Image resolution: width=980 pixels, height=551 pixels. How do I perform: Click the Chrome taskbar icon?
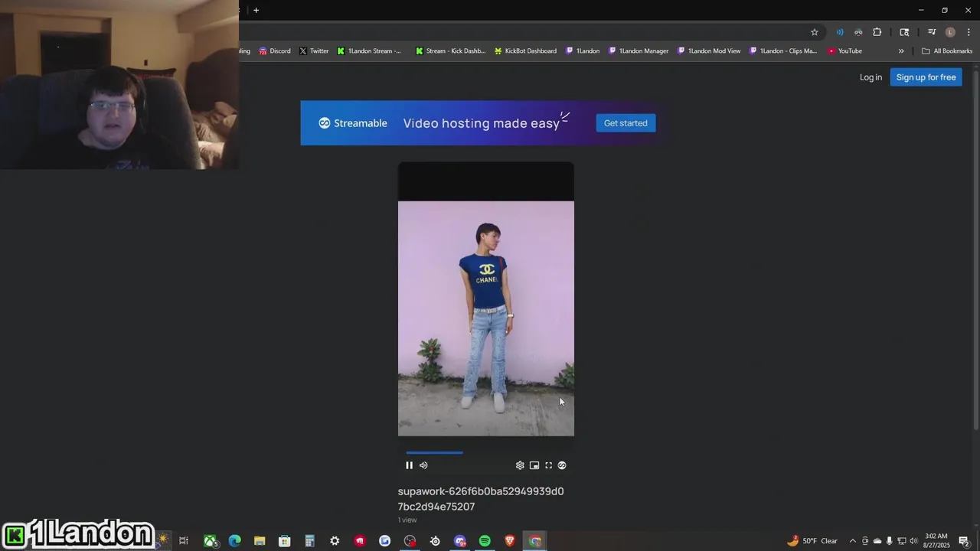(x=535, y=541)
